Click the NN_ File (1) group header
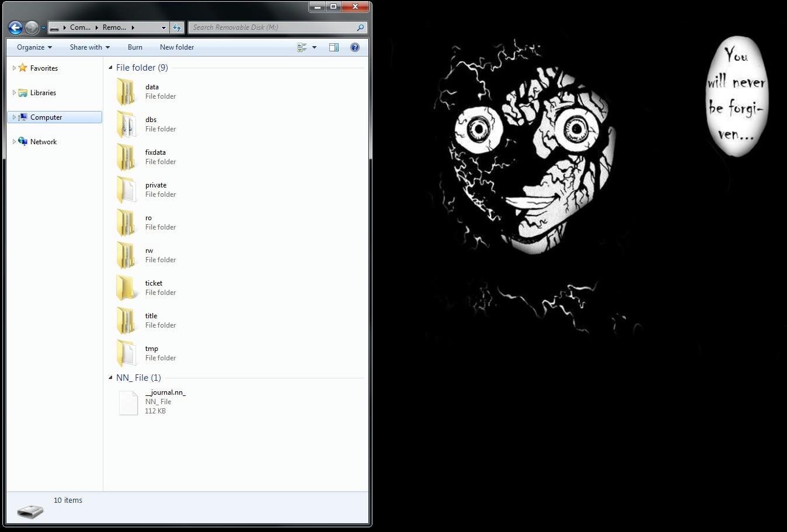This screenshot has height=532, width=787. point(138,378)
